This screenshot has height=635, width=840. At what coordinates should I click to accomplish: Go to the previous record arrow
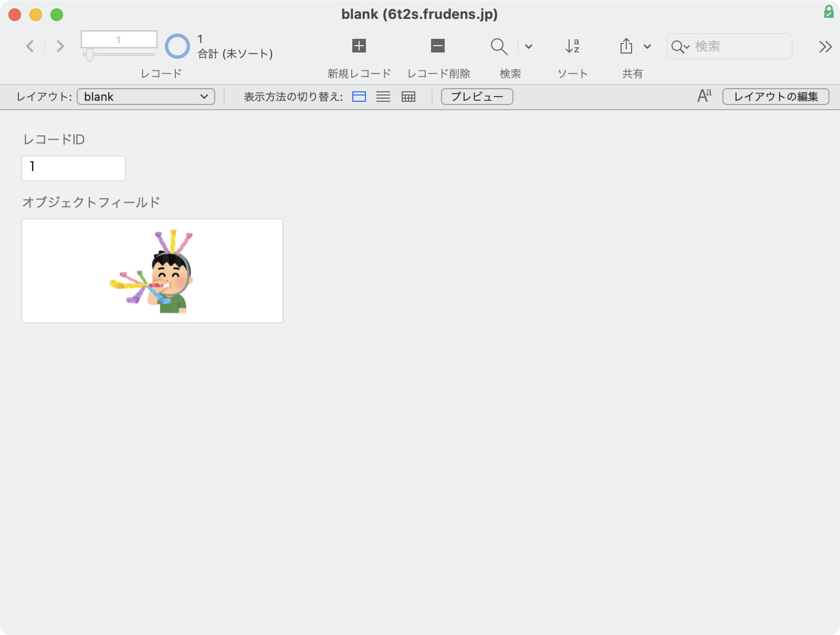click(x=30, y=46)
